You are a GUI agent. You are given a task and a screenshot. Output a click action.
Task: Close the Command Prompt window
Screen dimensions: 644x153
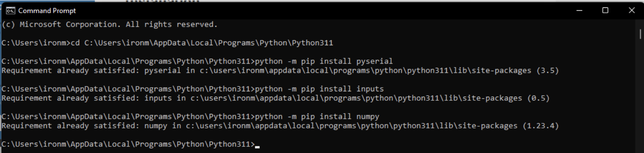coord(632,11)
